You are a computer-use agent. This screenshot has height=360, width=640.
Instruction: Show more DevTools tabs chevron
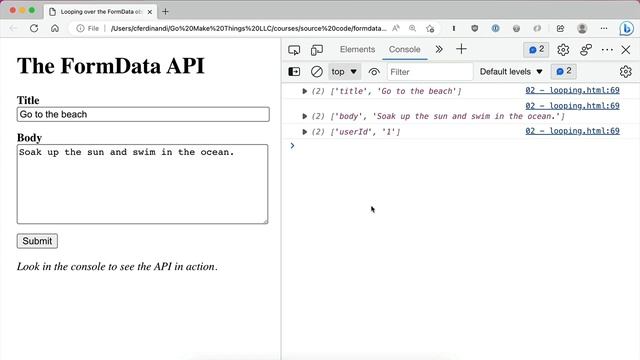point(439,49)
